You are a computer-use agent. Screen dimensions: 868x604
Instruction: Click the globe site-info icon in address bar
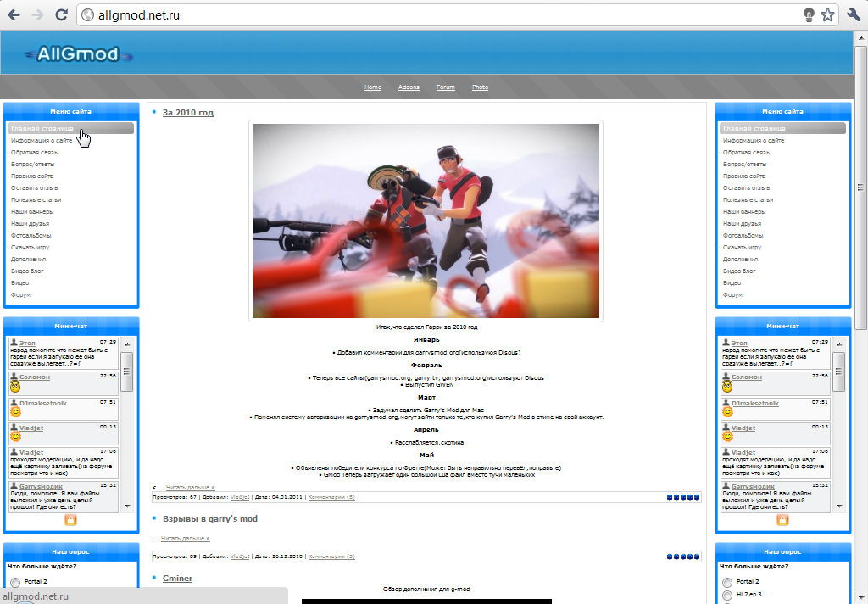87,15
